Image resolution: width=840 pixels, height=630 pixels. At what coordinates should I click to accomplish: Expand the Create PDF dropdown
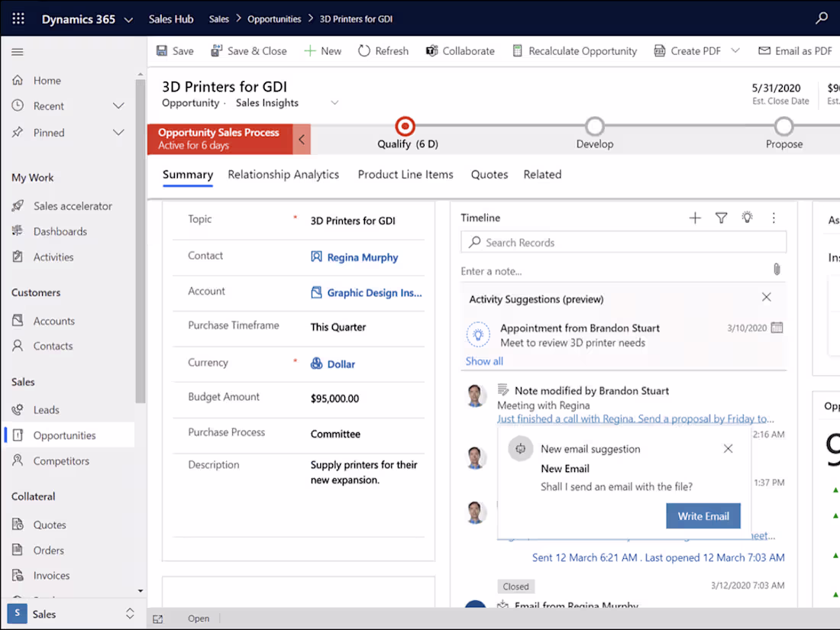[x=735, y=50]
